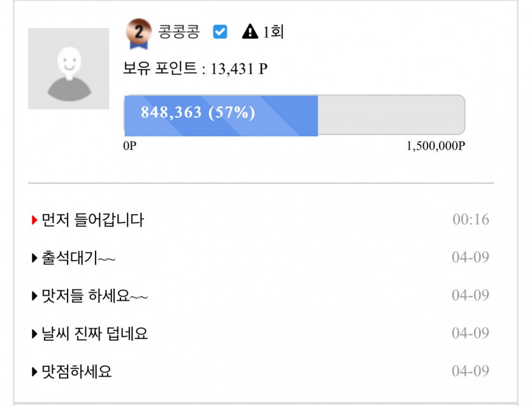Select the 맛저들 하세요~~ post entry

(95, 296)
